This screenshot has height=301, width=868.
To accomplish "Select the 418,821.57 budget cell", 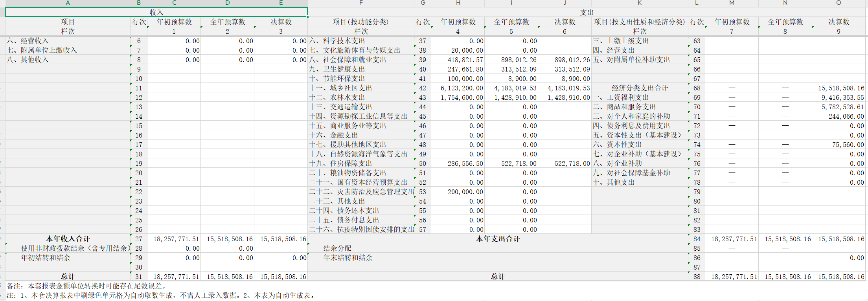I will point(458,60).
